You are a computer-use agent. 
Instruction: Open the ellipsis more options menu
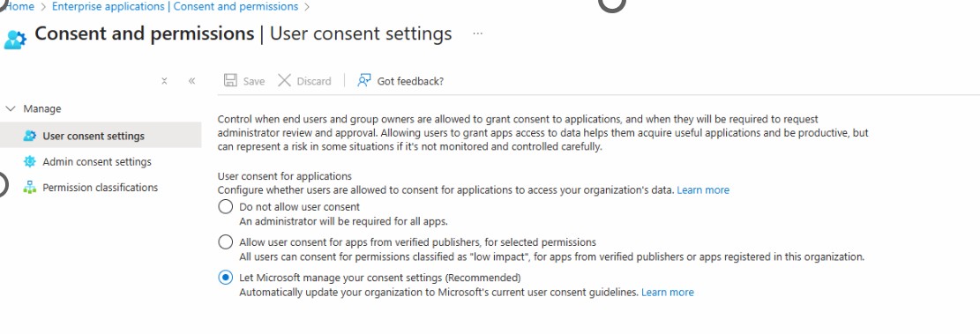[477, 33]
